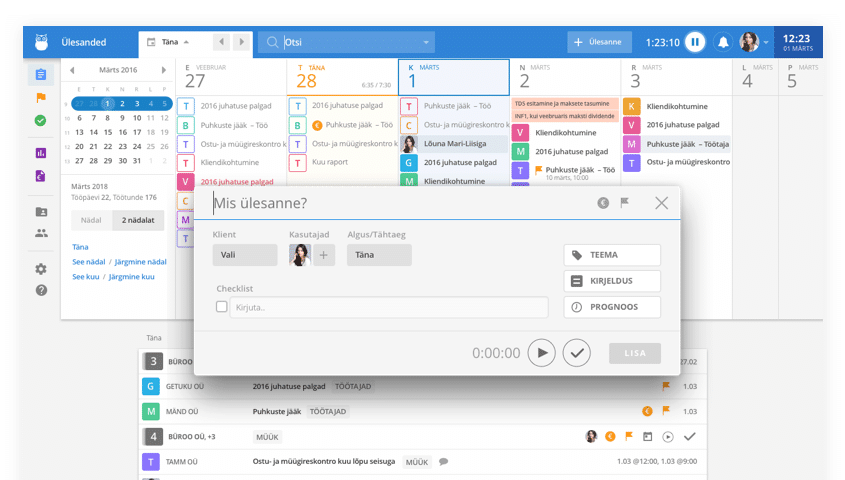This screenshot has height=480, width=845.
Task: Select the 27 Veebruar day column header
Action: (231, 77)
